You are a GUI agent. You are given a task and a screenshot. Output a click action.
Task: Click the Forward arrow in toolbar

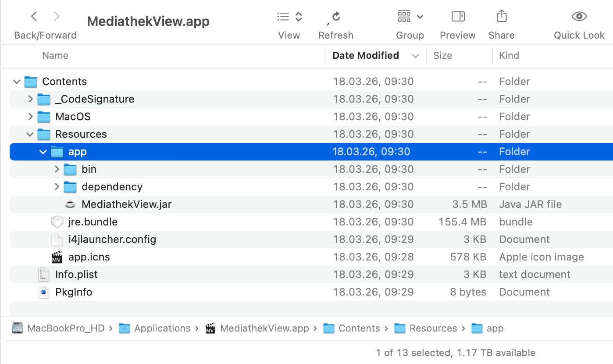tap(56, 17)
